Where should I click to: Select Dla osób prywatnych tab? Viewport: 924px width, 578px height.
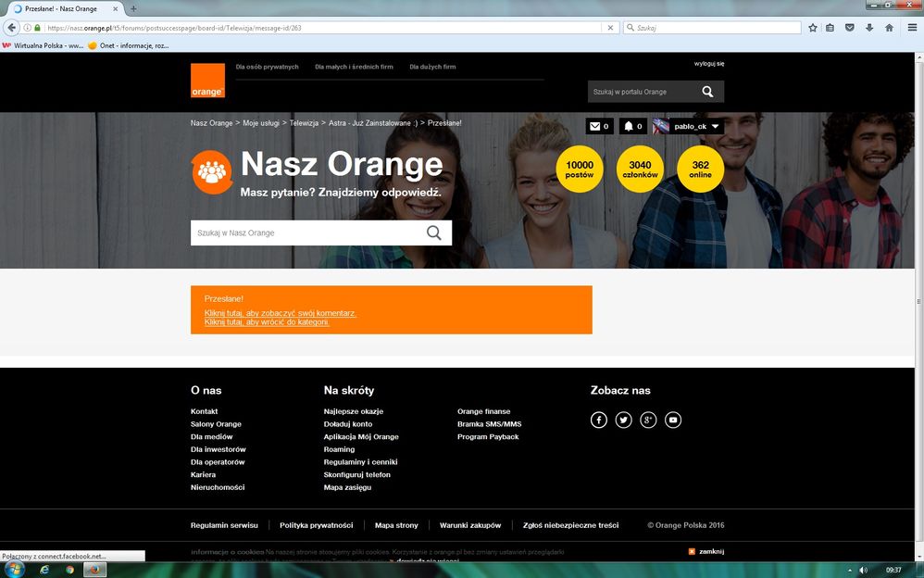pos(267,67)
